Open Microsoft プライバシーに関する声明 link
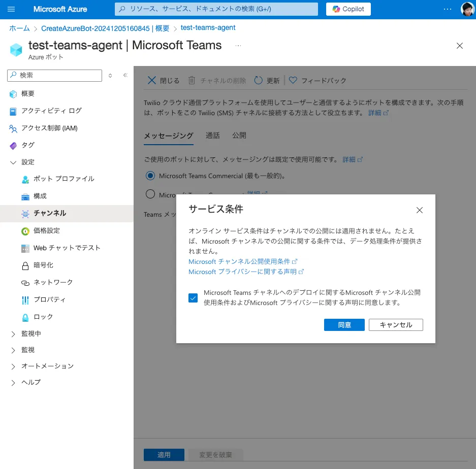 pos(246,272)
